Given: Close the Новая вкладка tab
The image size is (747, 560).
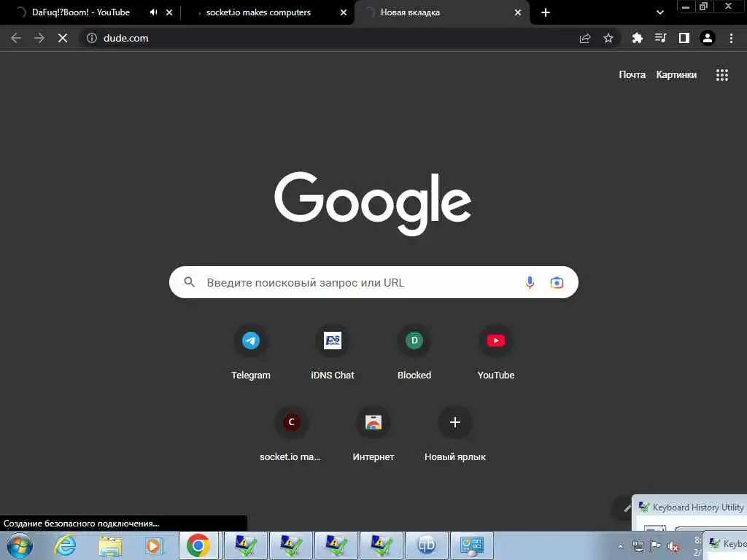Looking at the screenshot, I should click(518, 12).
